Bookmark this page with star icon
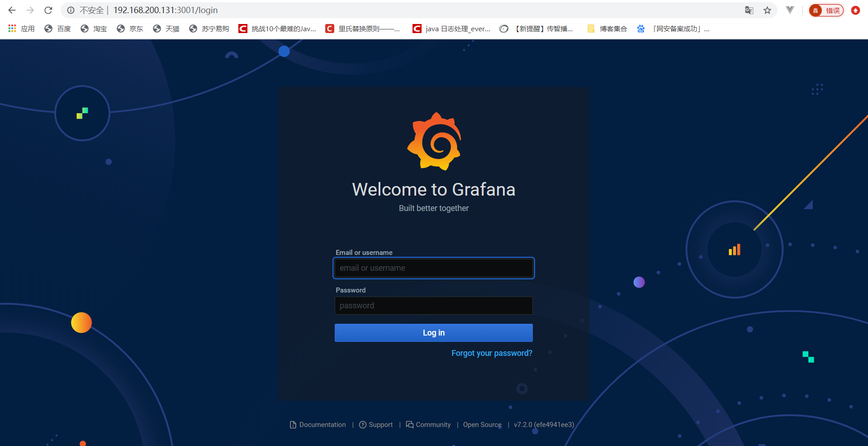The height and width of the screenshot is (446, 868). 767,10
